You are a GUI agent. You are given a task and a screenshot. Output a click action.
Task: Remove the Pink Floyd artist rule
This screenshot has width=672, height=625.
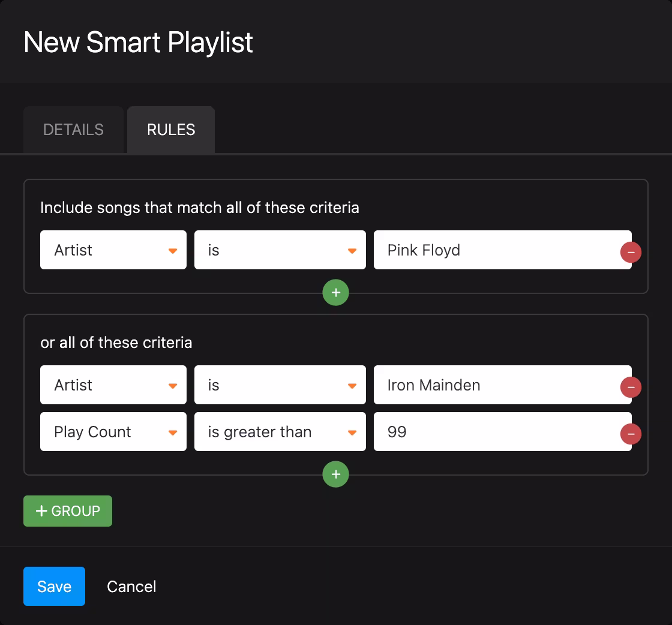coord(631,253)
